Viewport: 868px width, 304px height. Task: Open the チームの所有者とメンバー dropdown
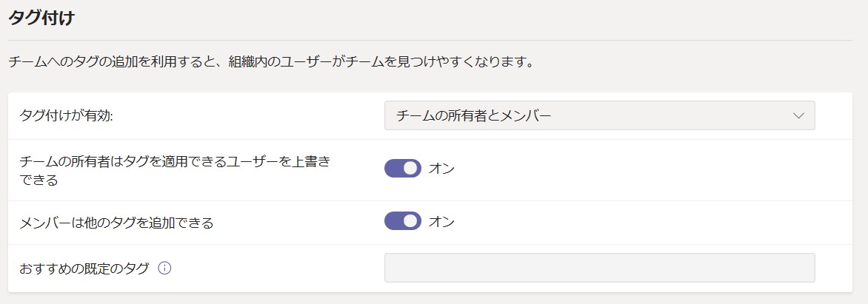click(x=599, y=115)
